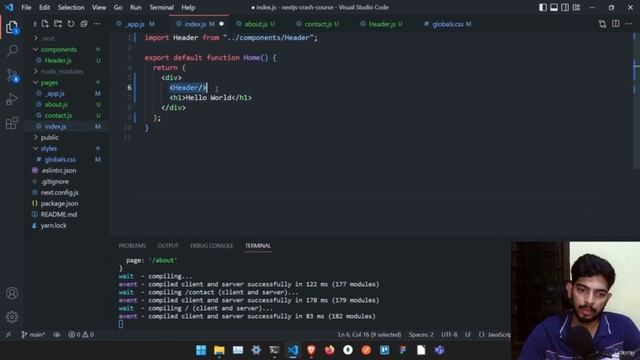Screen dimensions: 640x360
Task: Change indentation via Spaces: 2
Action: 421,334
